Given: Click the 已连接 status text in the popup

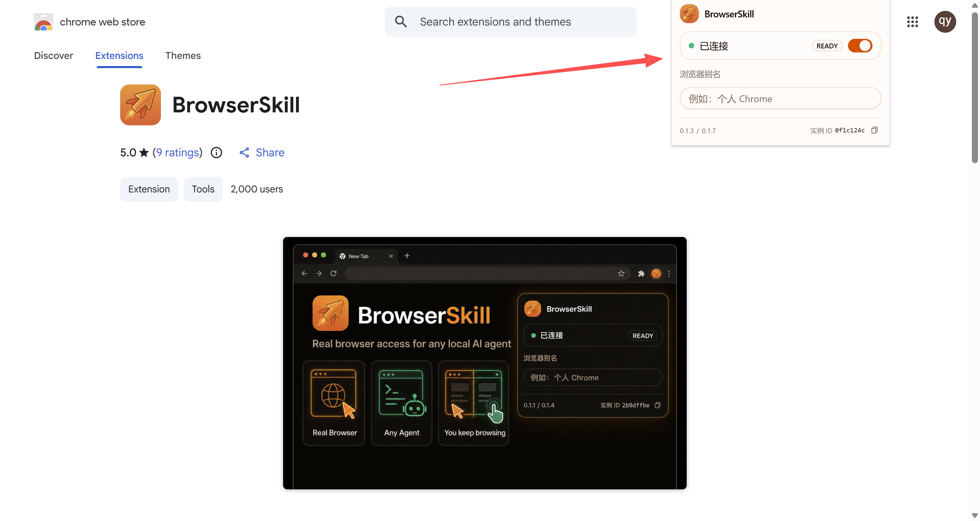Looking at the screenshot, I should [714, 46].
